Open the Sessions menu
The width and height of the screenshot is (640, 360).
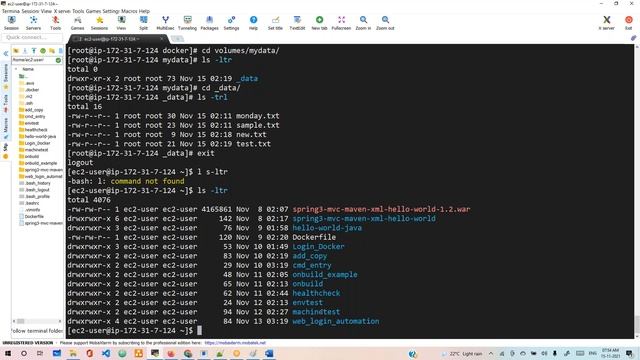(30, 11)
